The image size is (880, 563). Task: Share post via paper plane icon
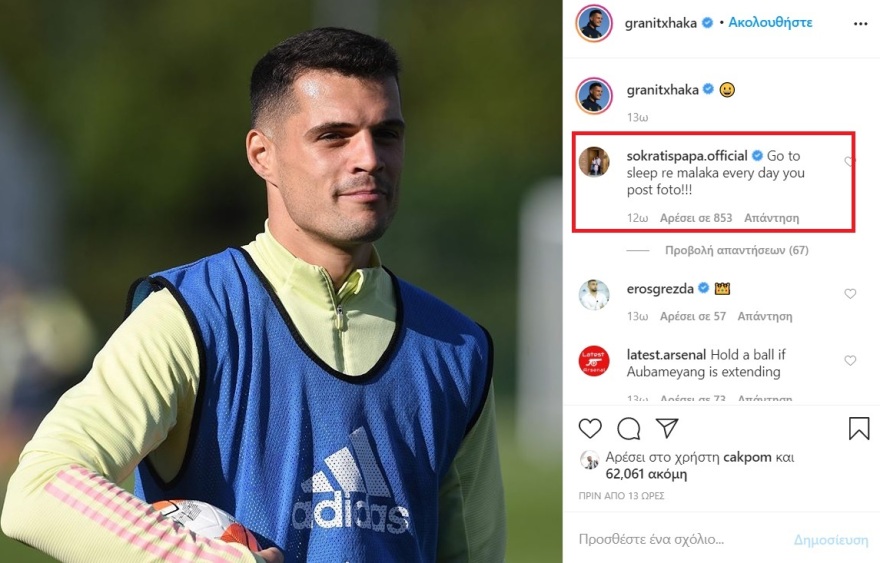[667, 428]
